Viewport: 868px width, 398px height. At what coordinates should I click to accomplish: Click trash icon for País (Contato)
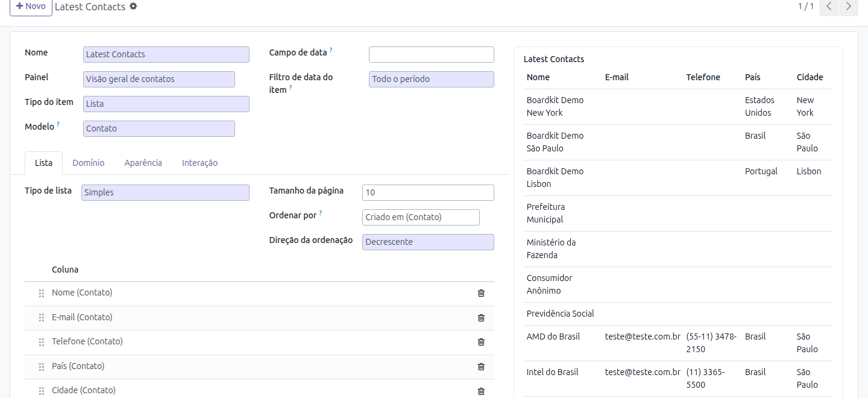point(481,367)
